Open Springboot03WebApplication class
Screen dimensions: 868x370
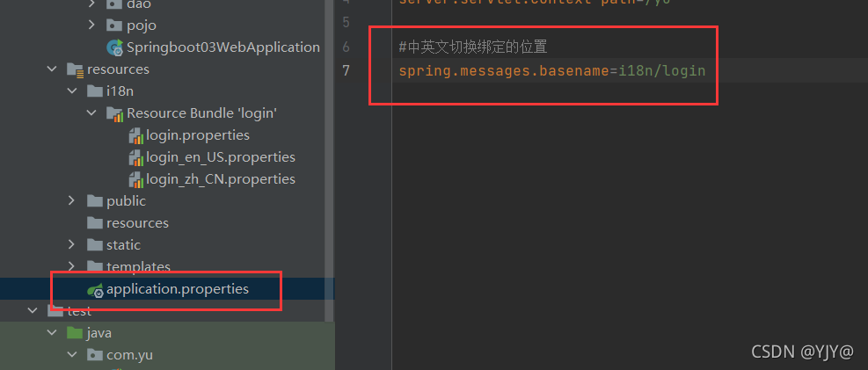click(223, 47)
